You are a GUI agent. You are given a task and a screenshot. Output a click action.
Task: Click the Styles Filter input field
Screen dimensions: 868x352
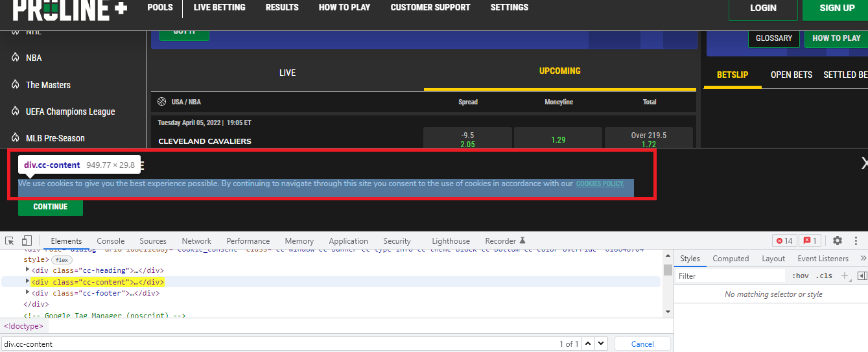click(x=731, y=276)
